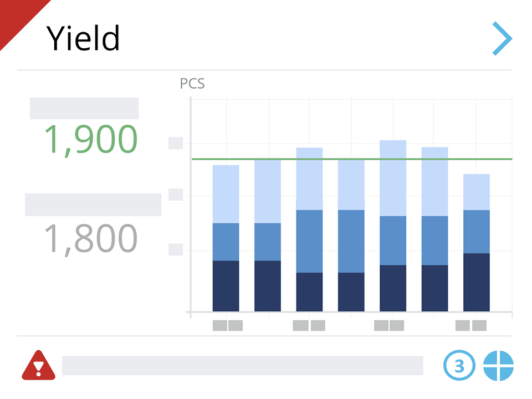Viewport: 532px width, 399px height.
Task: Click the PCS axis unit label
Action: click(192, 84)
